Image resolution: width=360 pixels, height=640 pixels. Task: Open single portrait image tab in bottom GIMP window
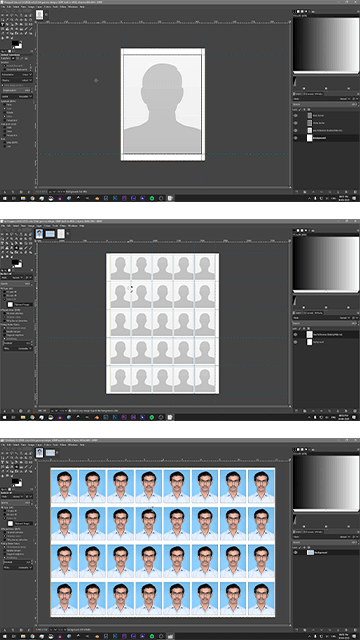(39, 452)
